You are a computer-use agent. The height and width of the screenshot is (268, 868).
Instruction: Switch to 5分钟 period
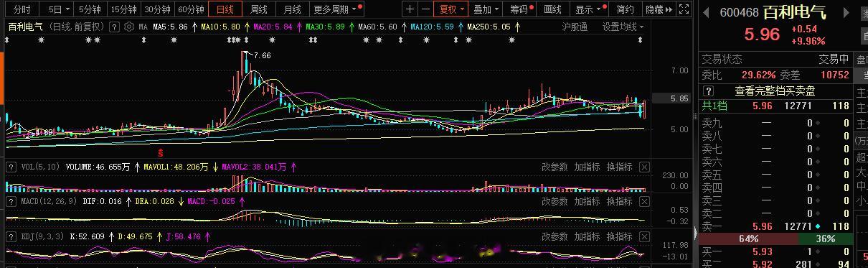90,9
